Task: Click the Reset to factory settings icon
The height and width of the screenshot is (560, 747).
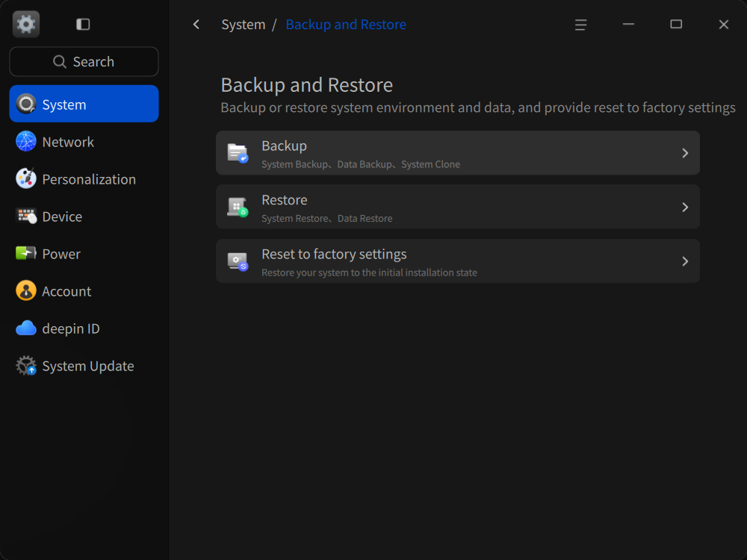Action: 238,261
